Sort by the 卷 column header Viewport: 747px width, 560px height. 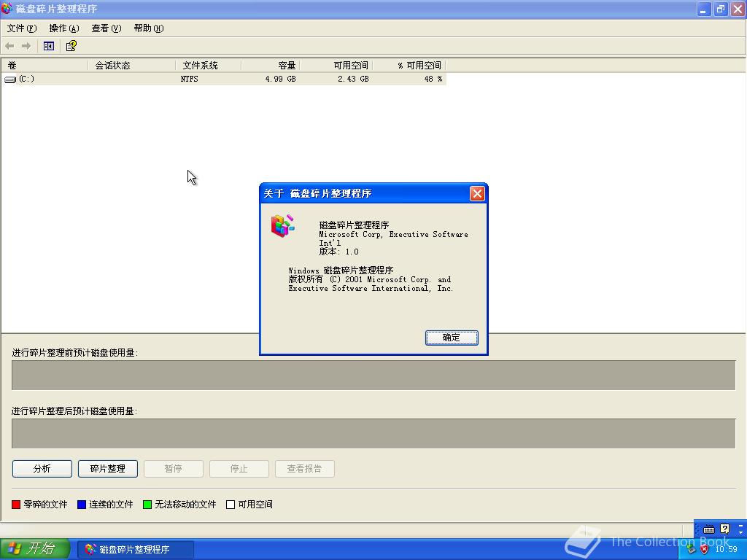[44, 65]
